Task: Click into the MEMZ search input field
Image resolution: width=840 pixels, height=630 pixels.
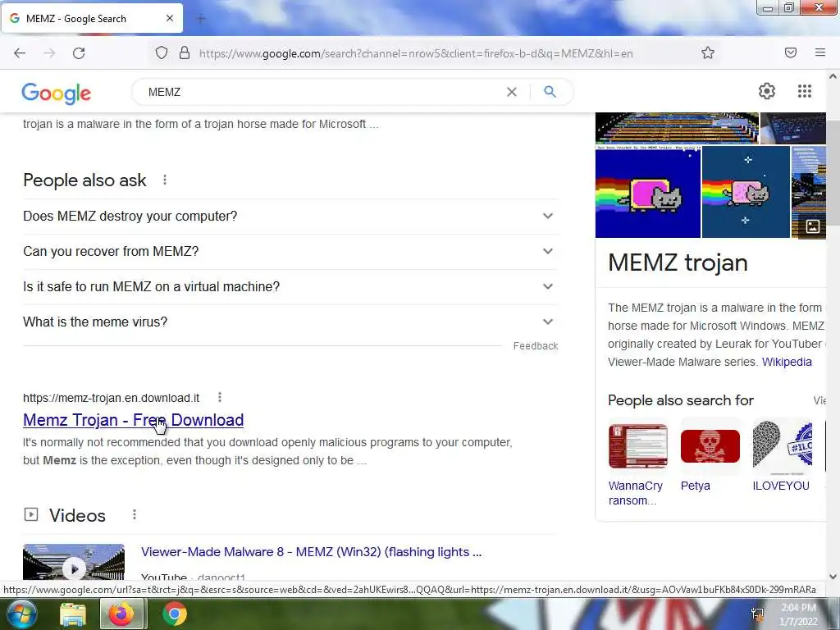Action: (x=322, y=92)
